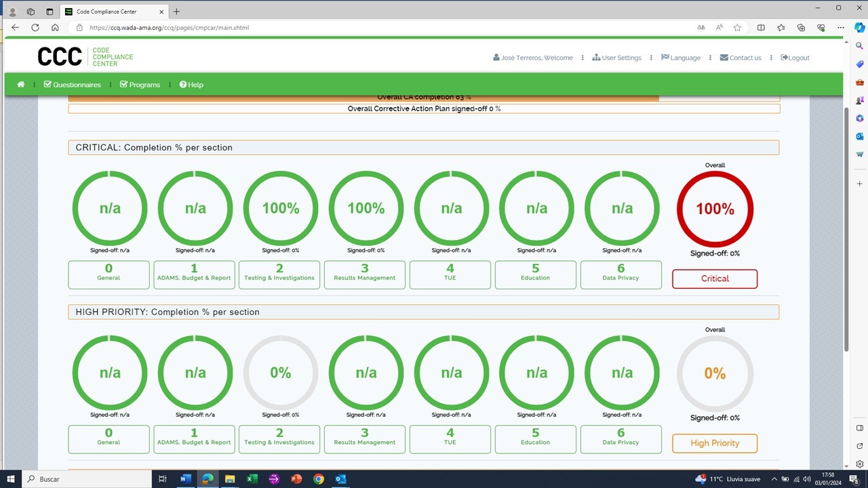This screenshot has height=488, width=868.
Task: Add a new app to Edge sidebar
Action: pos(859,184)
